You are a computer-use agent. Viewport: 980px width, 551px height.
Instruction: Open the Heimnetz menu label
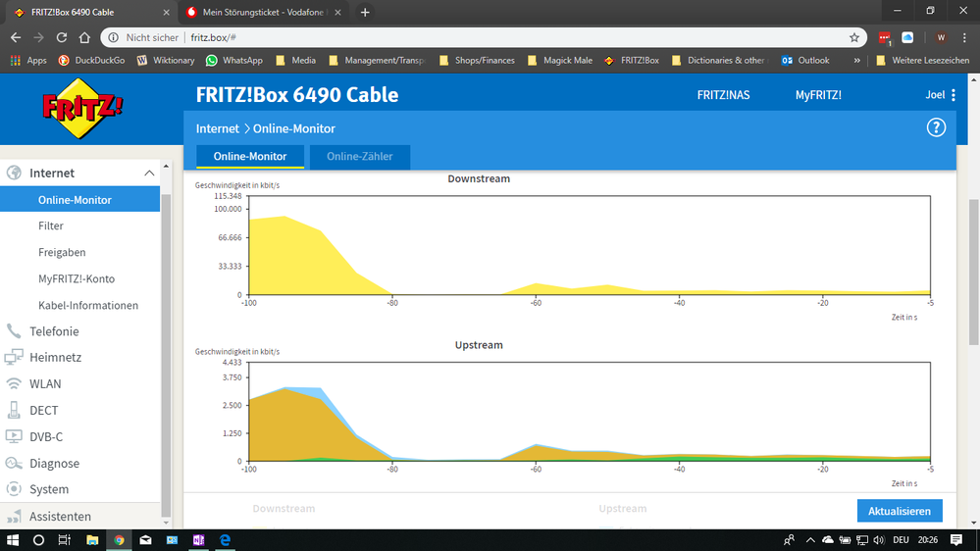56,357
